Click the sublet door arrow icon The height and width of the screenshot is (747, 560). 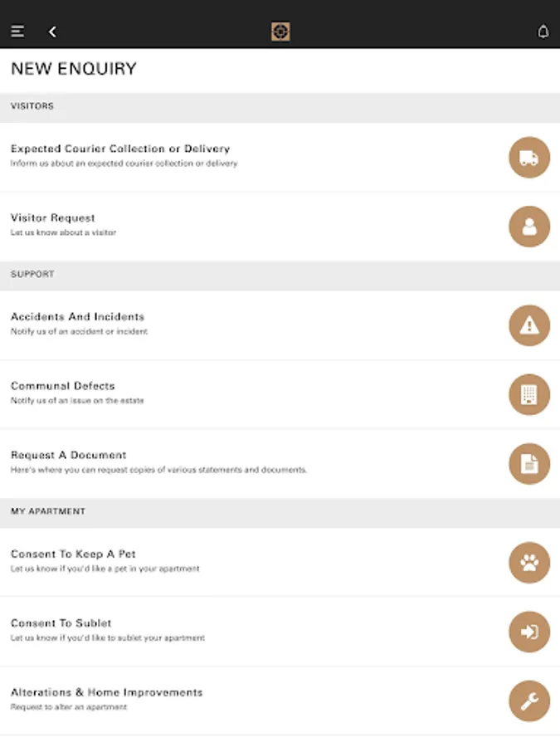point(528,632)
